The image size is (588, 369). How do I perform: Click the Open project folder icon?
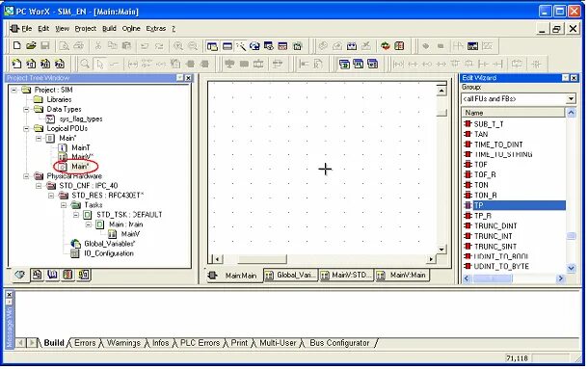[x=31, y=45]
